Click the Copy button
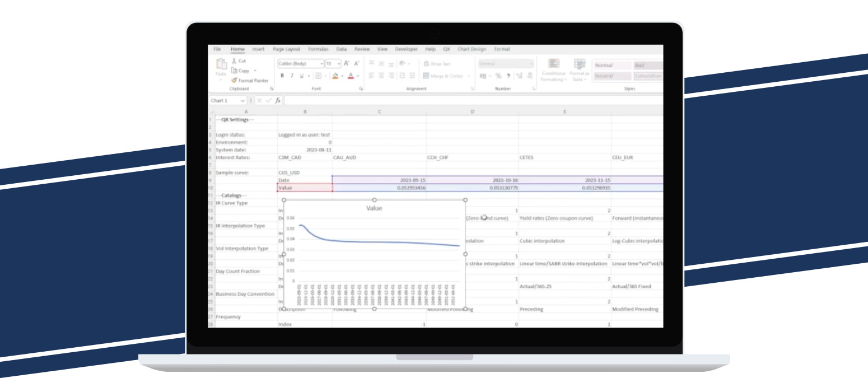Viewport: 868px width, 392px height. 241,71
